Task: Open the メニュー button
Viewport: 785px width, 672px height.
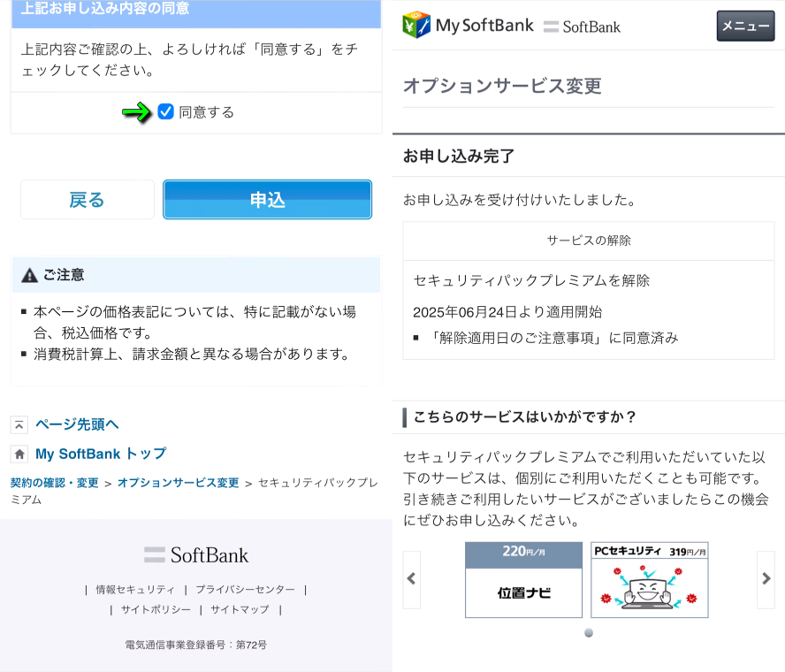Action: [745, 26]
